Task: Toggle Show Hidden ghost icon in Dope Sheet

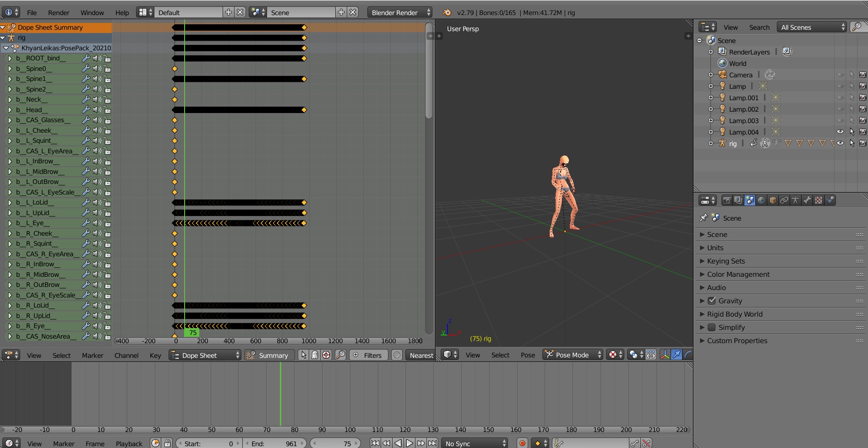Action: (315, 355)
